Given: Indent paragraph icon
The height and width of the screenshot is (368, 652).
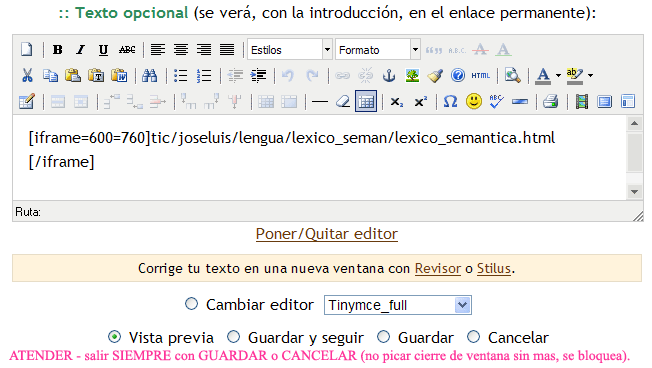Looking at the screenshot, I should coord(258,76).
